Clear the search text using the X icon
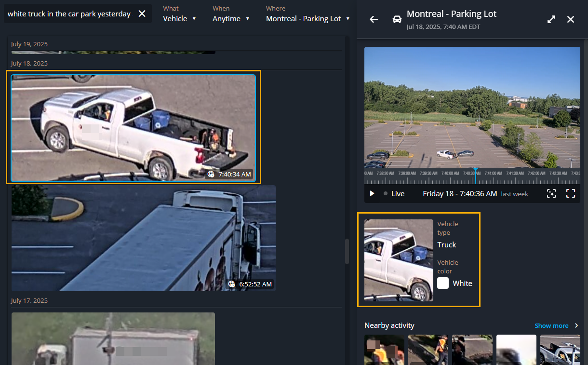The image size is (588, 365). (x=142, y=14)
